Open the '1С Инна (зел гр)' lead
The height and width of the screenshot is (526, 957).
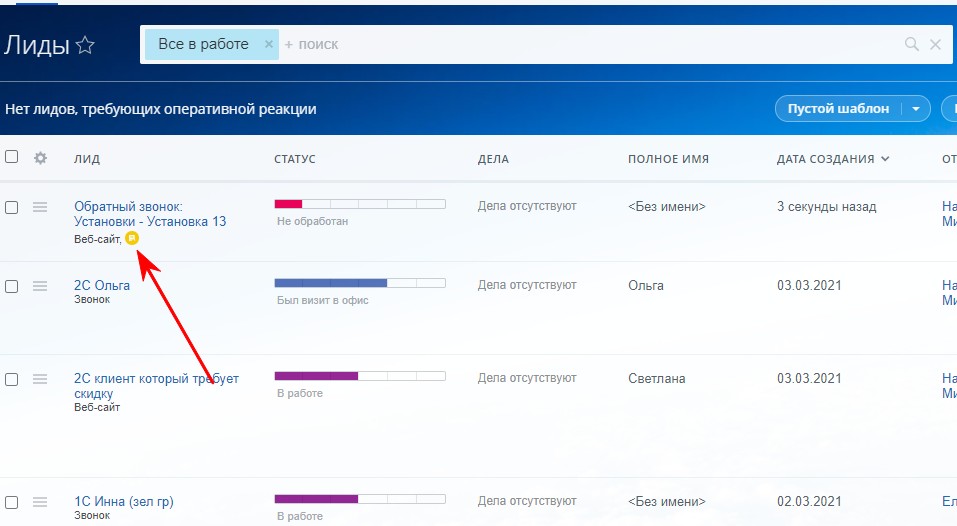pos(124,502)
